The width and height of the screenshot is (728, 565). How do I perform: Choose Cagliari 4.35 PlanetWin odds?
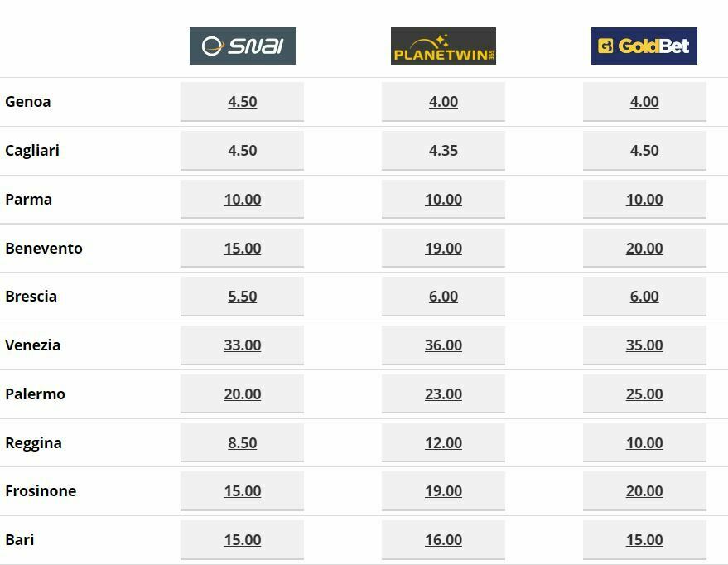coord(443,151)
